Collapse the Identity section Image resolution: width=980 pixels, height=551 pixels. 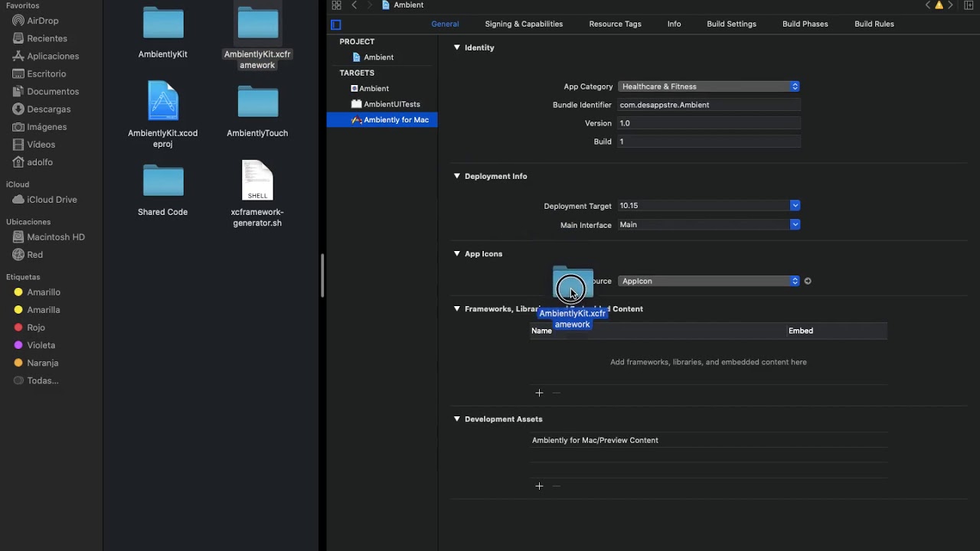pos(457,47)
